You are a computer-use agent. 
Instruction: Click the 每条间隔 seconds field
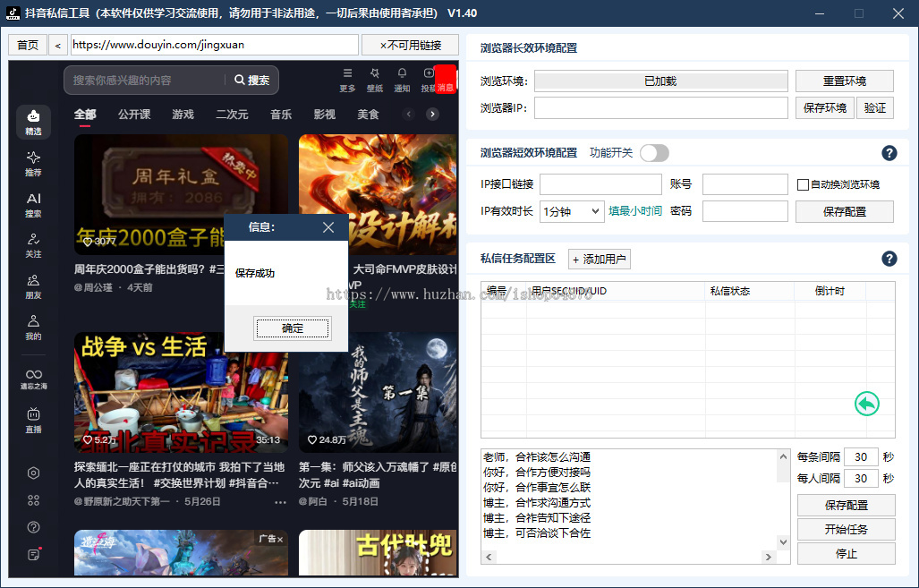tap(861, 456)
